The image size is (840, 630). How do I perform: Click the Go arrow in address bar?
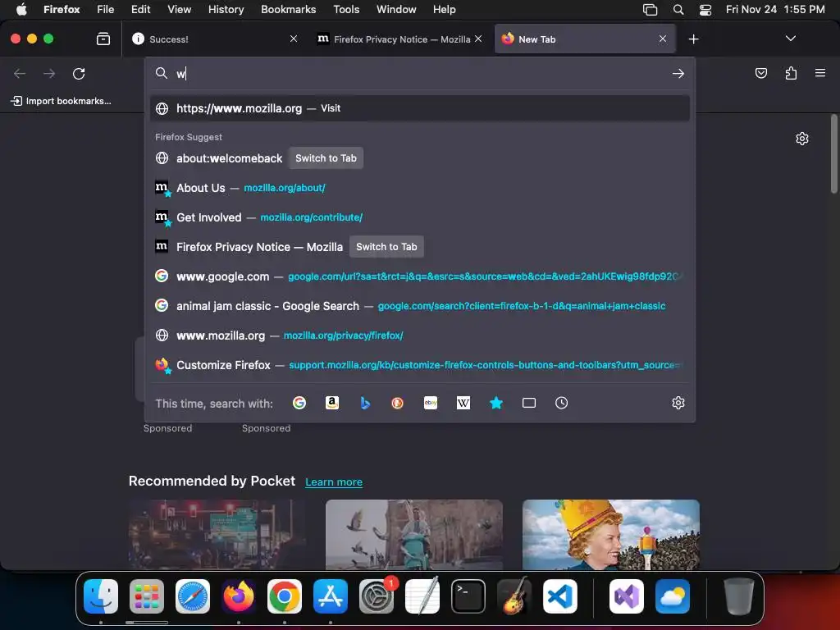678,73
